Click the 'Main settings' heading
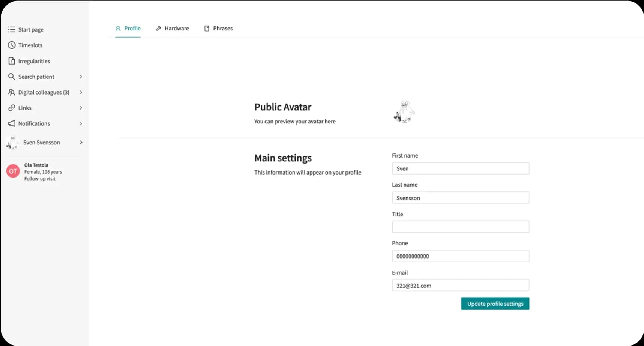 [x=283, y=158]
